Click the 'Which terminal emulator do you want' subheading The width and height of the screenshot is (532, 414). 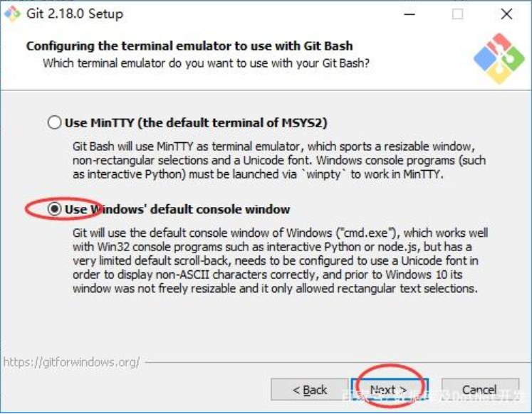pos(206,63)
